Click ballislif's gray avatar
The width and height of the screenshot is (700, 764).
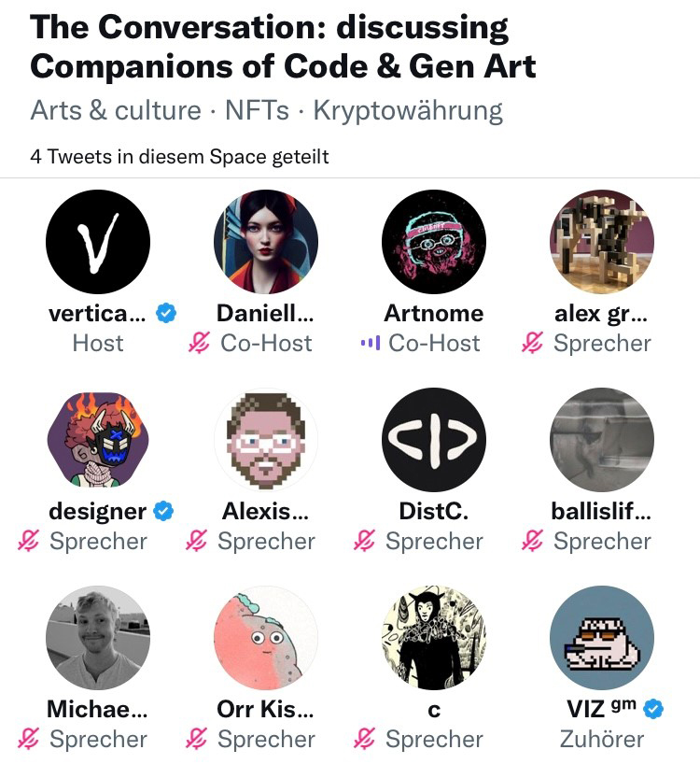[x=602, y=440]
